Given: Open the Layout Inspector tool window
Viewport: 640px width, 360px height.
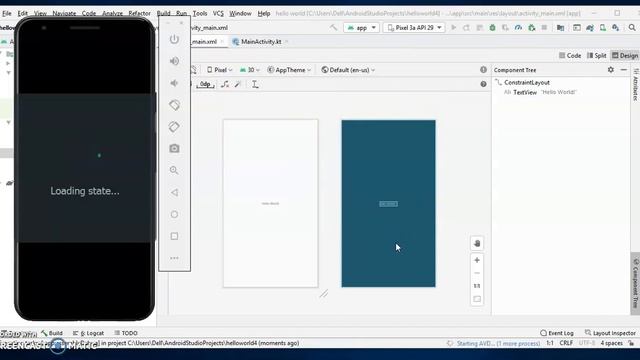Looking at the screenshot, I should 610,333.
